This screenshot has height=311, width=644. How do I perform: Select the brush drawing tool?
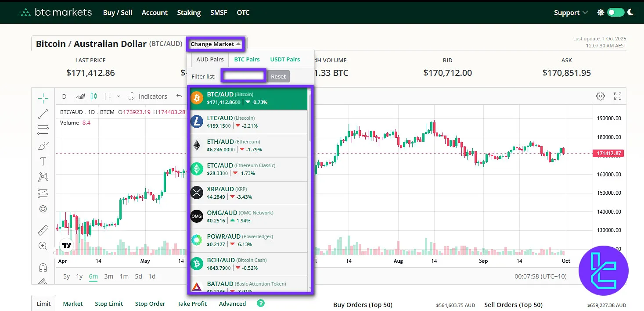tap(43, 145)
